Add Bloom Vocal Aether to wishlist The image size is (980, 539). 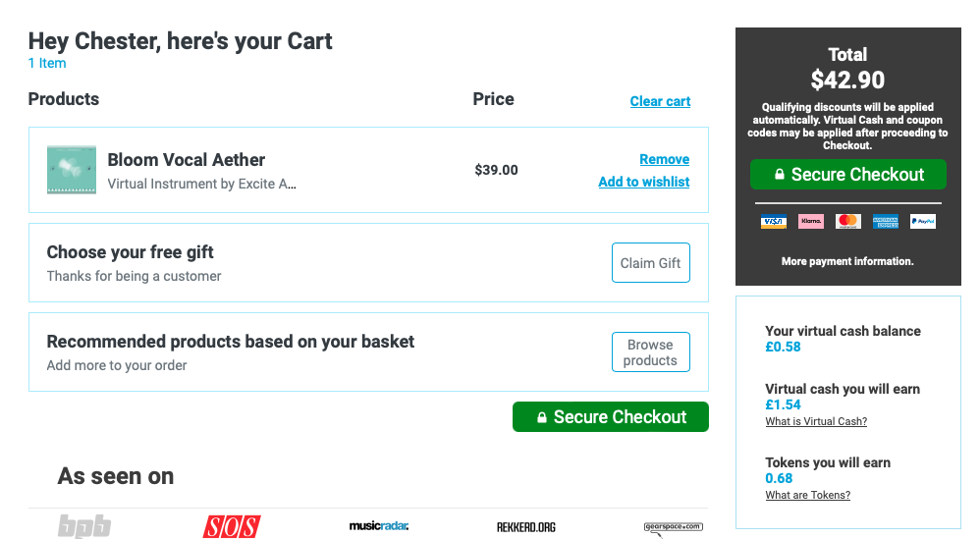[644, 182]
